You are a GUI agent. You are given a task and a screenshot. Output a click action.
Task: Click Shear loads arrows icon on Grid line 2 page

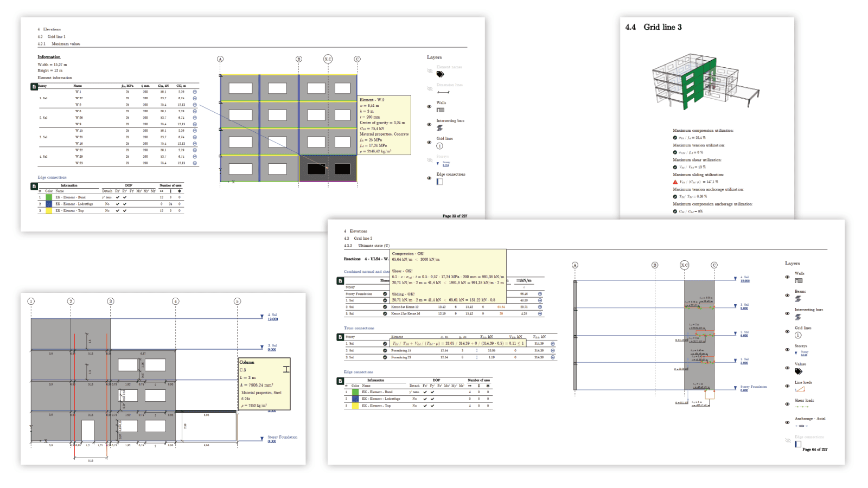(801, 407)
